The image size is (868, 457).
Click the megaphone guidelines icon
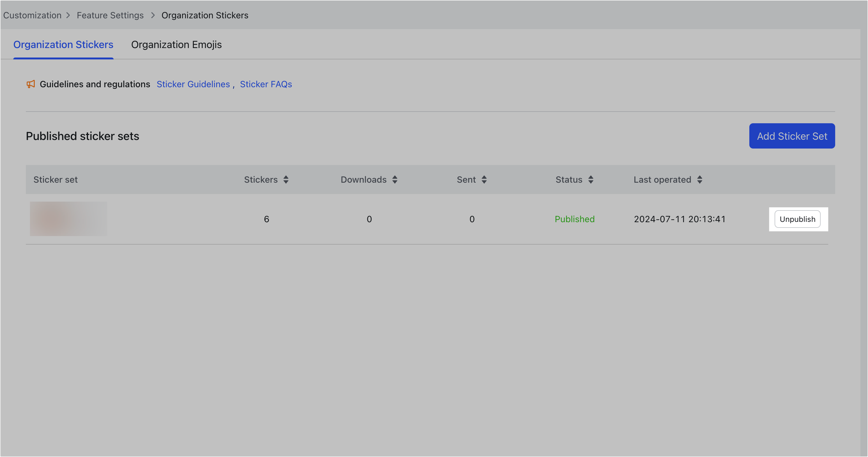31,84
